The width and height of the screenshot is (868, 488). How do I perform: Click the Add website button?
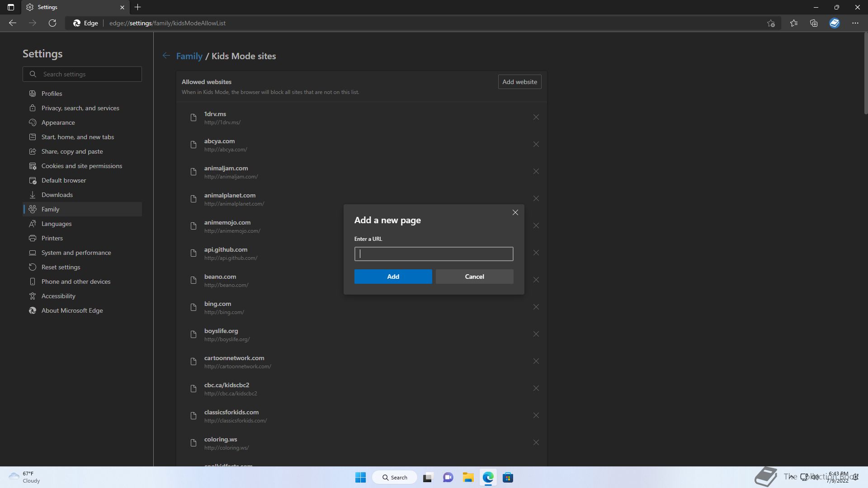pyautogui.click(x=519, y=82)
